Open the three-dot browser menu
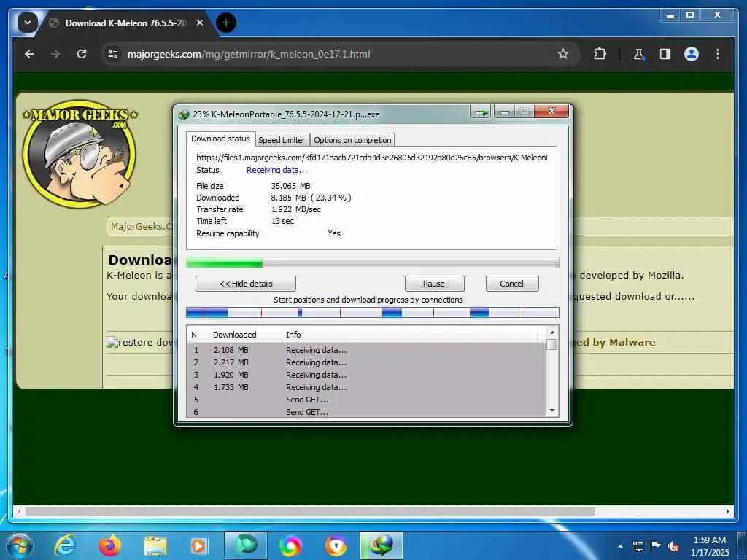The height and width of the screenshot is (560, 747). 718,54
